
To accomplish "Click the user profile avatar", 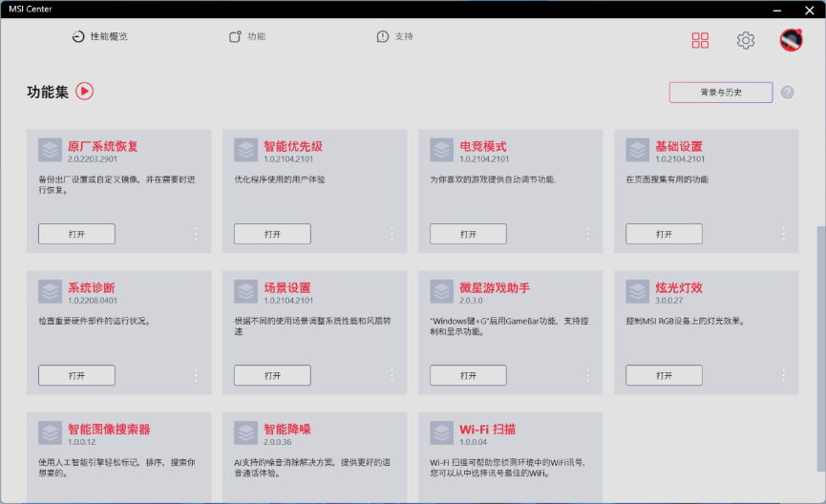I will point(791,40).
